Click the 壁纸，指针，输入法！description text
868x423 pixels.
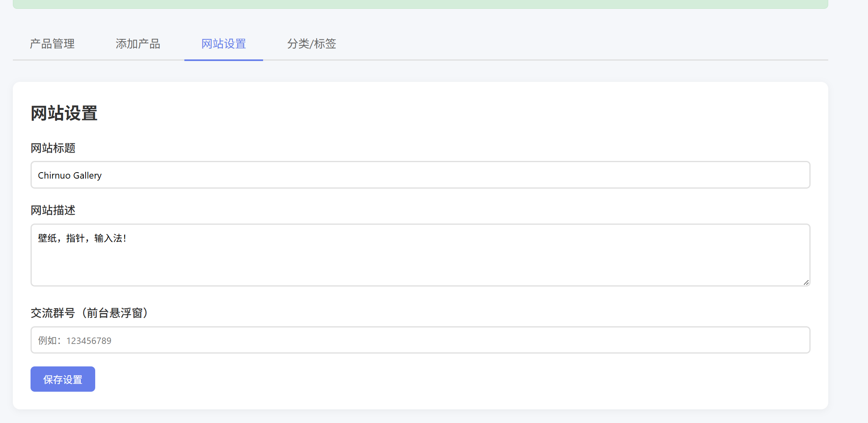[x=82, y=238]
